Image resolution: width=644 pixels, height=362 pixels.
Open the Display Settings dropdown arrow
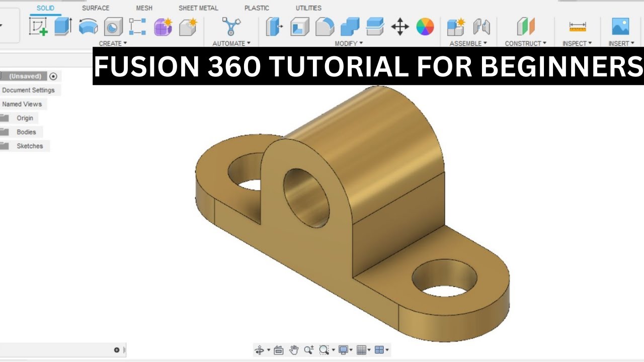pyautogui.click(x=351, y=350)
